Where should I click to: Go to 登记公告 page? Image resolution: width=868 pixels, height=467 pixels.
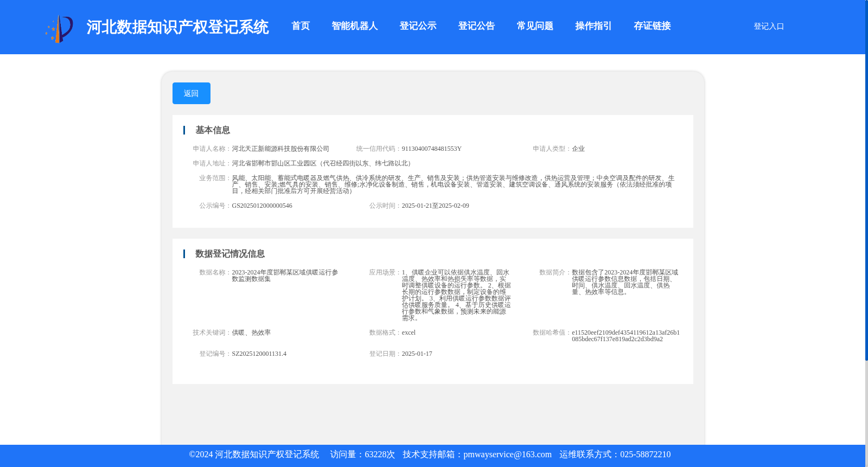[x=476, y=26]
